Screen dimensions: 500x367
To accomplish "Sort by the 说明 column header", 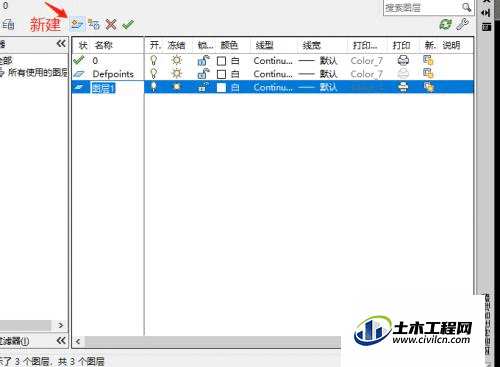I will coord(451,45).
